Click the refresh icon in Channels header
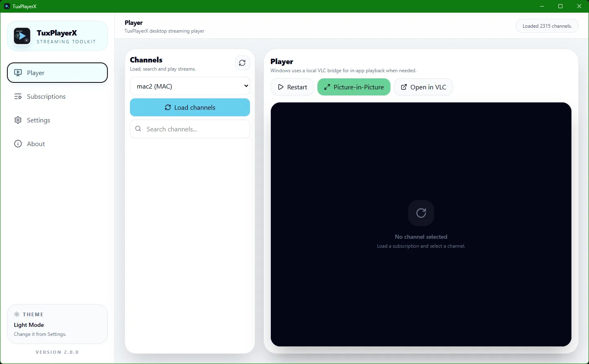This screenshot has width=589, height=364. coord(242,63)
